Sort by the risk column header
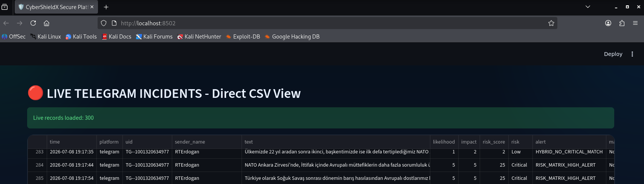This screenshot has height=184, width=644. click(x=520, y=142)
